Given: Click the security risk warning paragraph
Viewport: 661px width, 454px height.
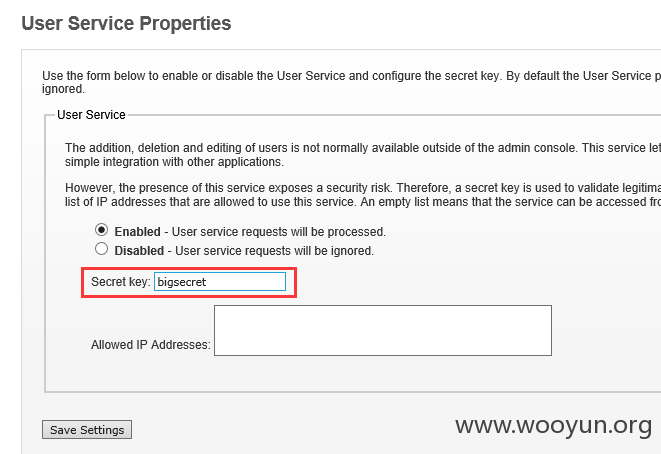Looking at the screenshot, I should [x=363, y=195].
